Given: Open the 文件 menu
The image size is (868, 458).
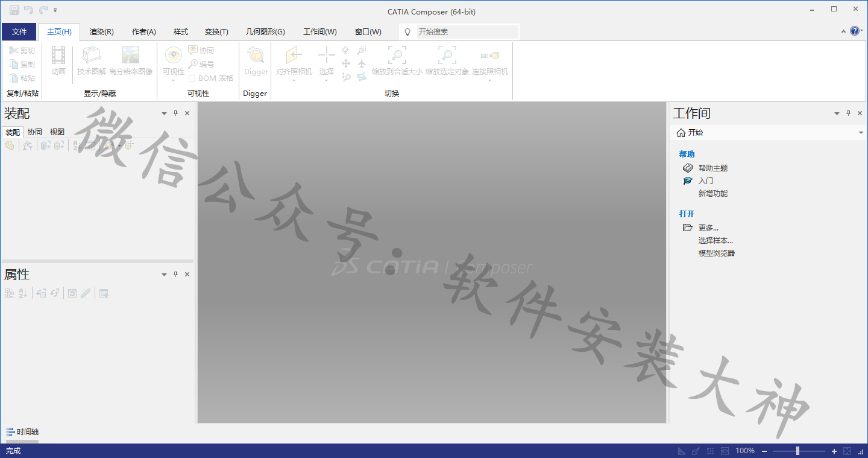Looking at the screenshot, I should point(19,32).
